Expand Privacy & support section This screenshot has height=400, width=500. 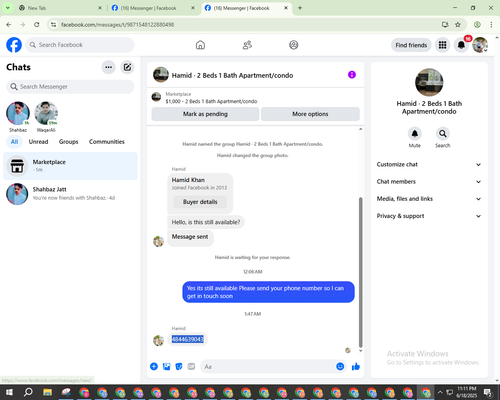(429, 216)
